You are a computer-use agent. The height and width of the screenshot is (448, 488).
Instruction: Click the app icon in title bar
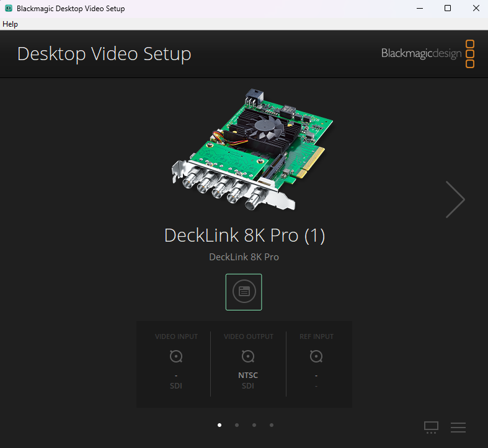(x=9, y=9)
